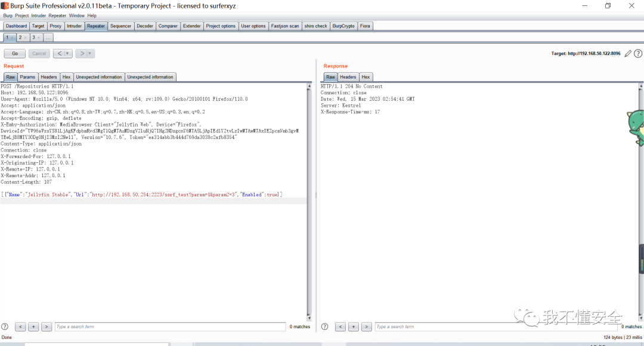Image resolution: width=644 pixels, height=346 pixels.
Task: Open history forward dropdown arrow
Action: [90, 54]
